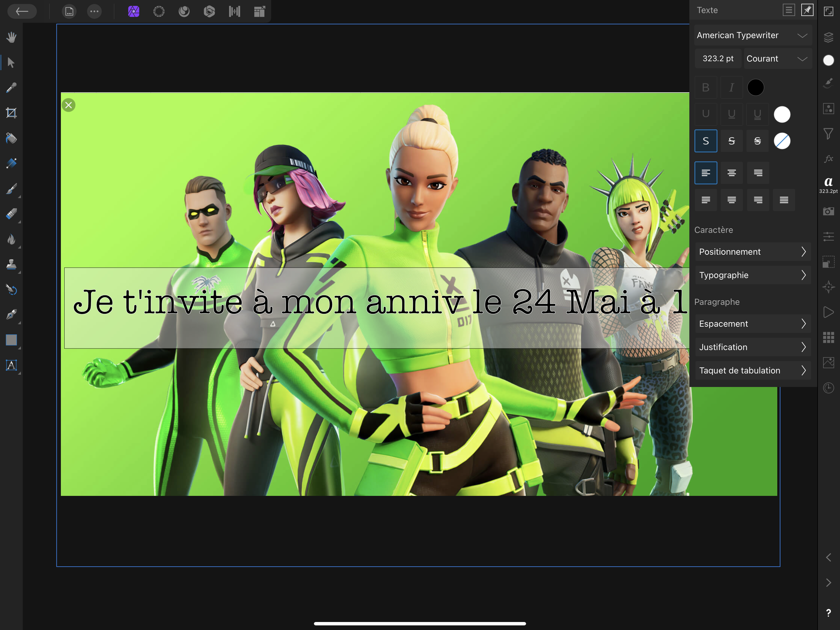Viewport: 840px width, 630px height.
Task: Select the Pen tool
Action: (x=11, y=315)
